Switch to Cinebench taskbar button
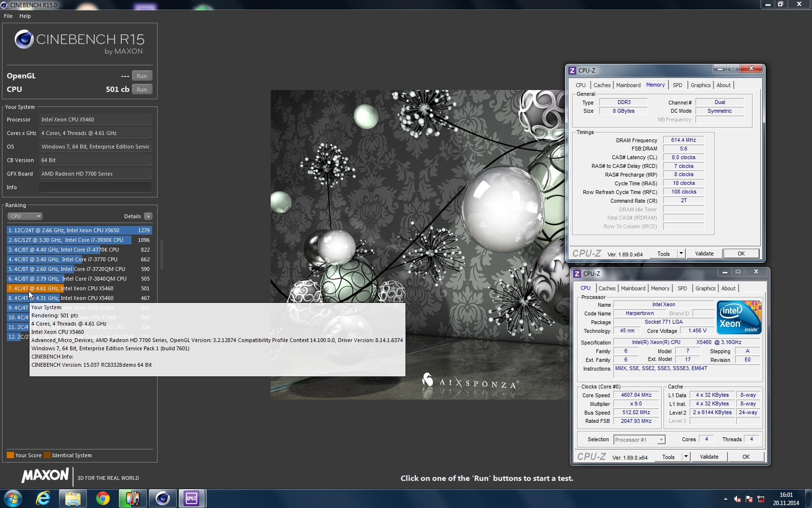The width and height of the screenshot is (812, 508). point(162,498)
